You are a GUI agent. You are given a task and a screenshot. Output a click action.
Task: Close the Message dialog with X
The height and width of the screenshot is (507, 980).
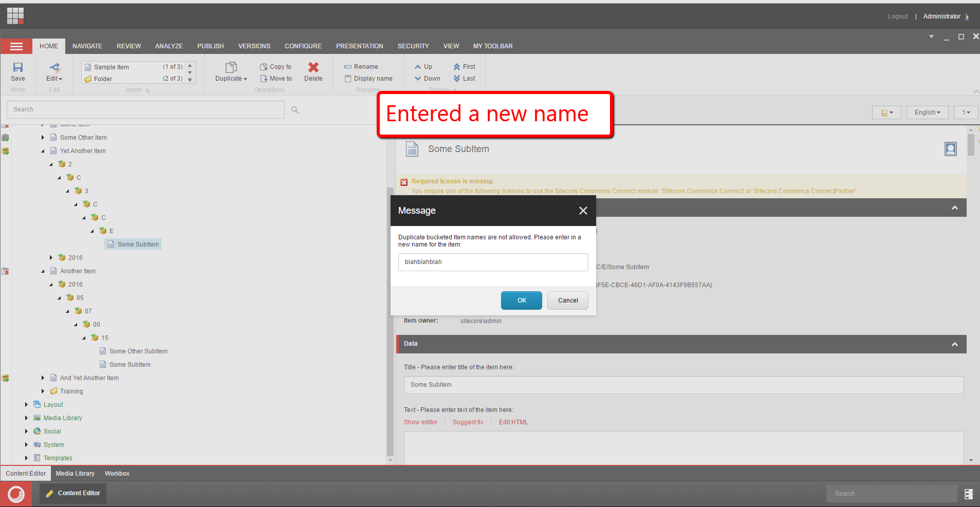[583, 211]
